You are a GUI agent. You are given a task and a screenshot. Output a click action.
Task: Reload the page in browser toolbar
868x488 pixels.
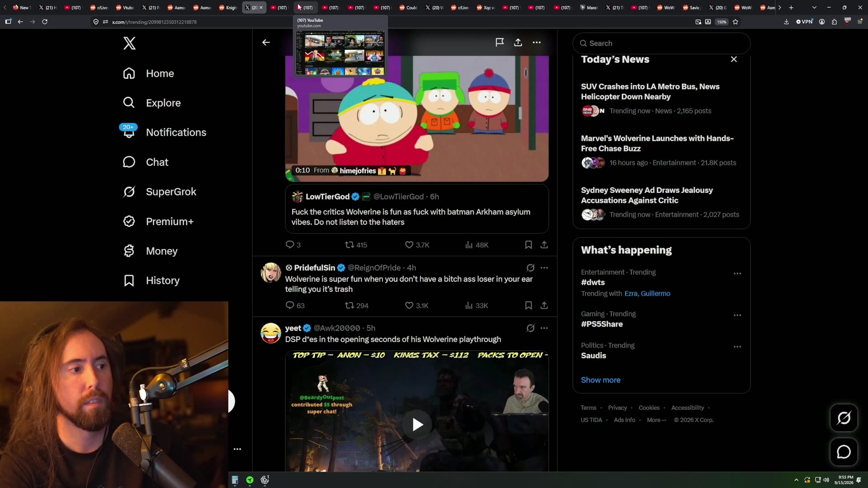(45, 22)
